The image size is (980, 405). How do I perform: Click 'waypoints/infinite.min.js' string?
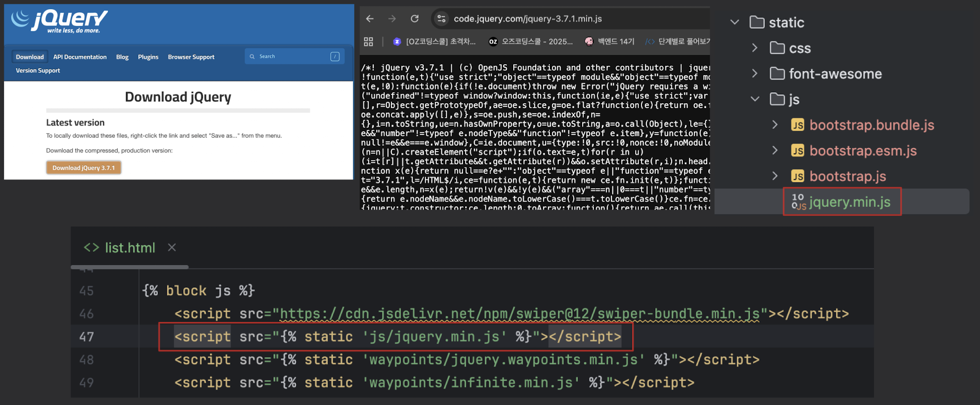pyautogui.click(x=471, y=383)
